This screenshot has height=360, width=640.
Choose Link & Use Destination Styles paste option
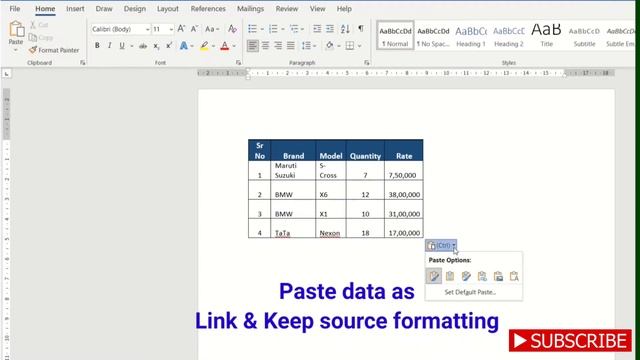[482, 276]
